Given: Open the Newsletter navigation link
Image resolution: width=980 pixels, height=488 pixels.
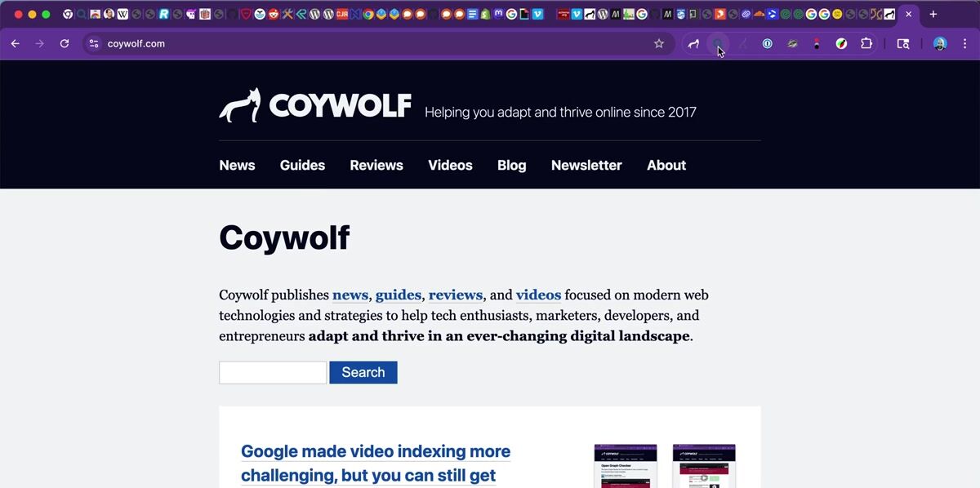Looking at the screenshot, I should pyautogui.click(x=586, y=165).
